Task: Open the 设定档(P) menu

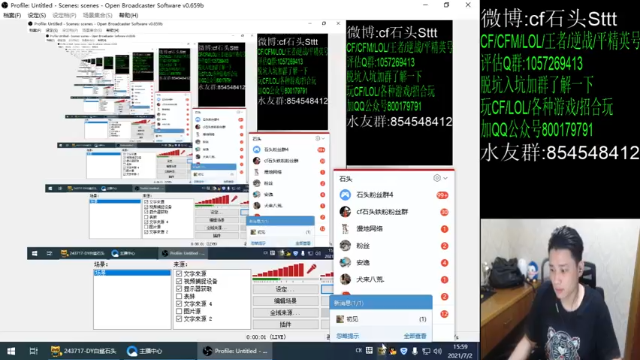Action: coord(64,15)
